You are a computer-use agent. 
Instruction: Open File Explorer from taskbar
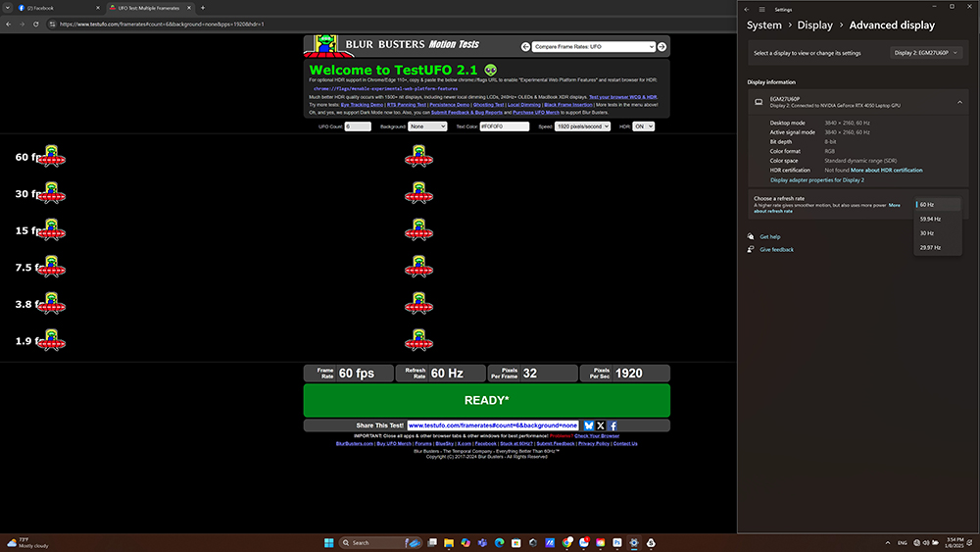click(449, 542)
